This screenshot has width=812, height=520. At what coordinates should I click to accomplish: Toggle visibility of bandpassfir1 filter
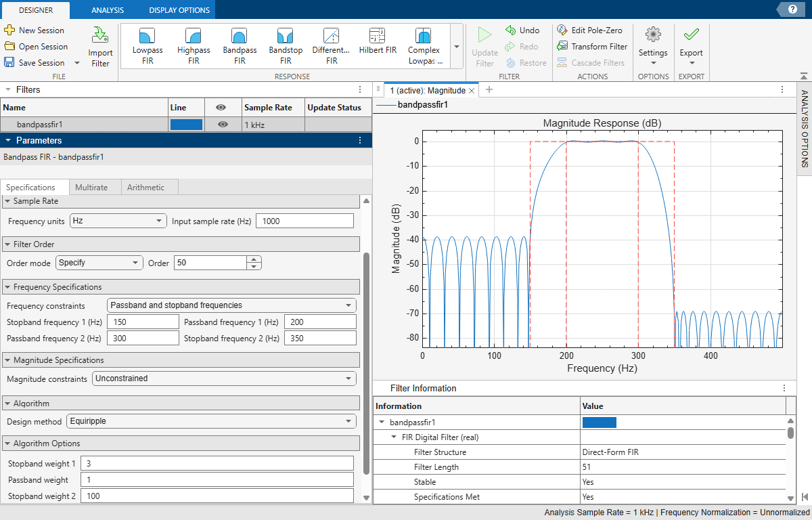pos(223,125)
